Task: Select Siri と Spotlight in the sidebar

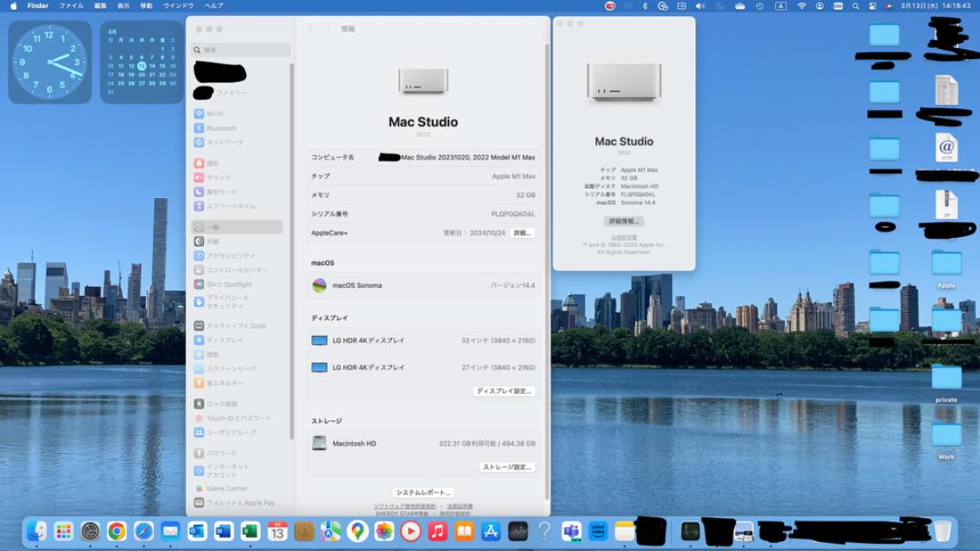Action: click(x=223, y=284)
